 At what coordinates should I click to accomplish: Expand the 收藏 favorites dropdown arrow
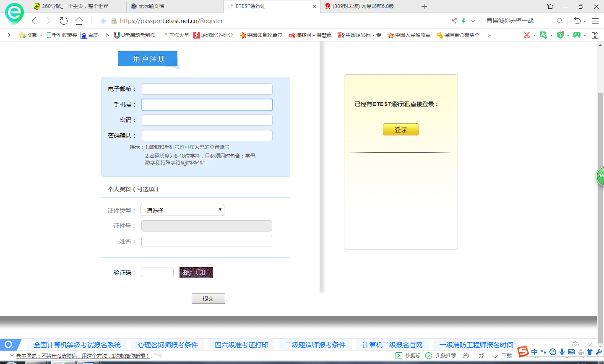(41, 36)
